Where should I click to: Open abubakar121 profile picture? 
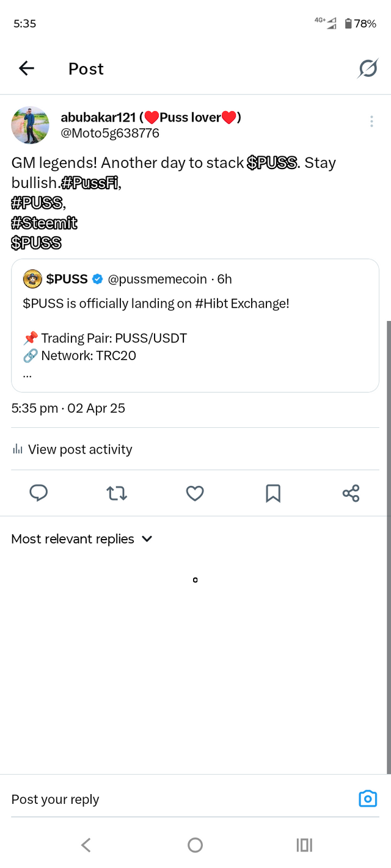pyautogui.click(x=31, y=125)
